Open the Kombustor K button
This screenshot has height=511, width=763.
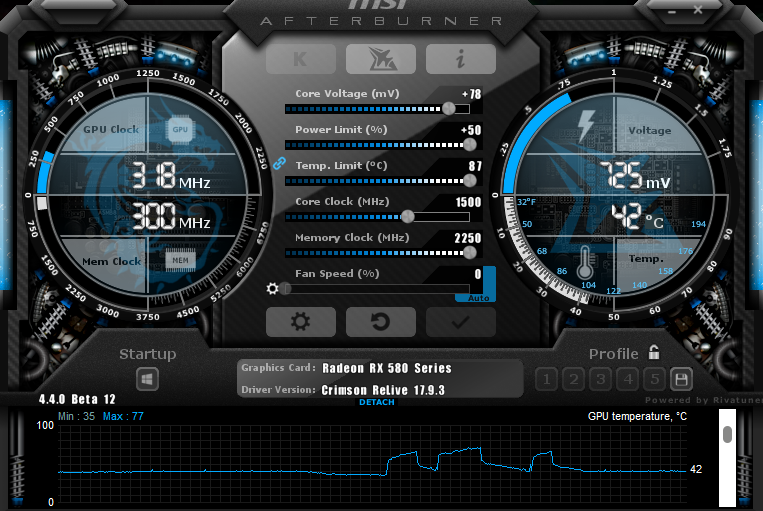tap(301, 59)
